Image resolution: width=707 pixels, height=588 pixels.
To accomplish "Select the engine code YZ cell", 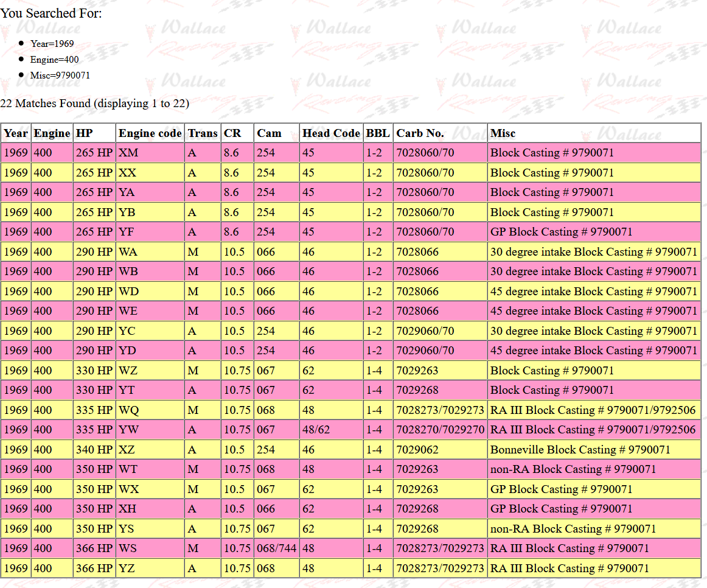I will click(x=127, y=569).
